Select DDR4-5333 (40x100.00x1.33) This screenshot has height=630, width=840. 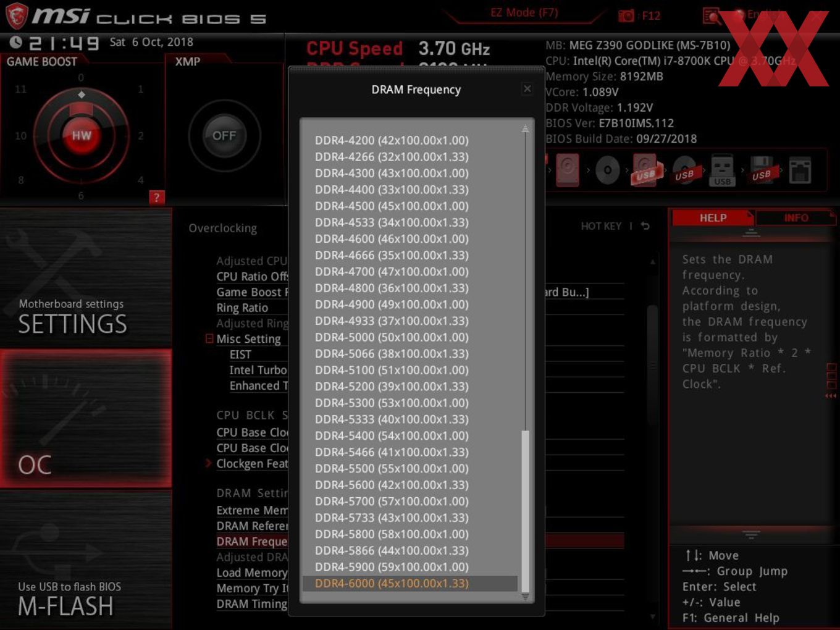409,419
